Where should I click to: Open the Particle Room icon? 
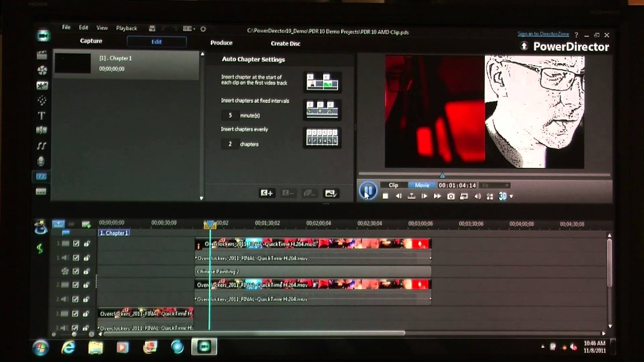click(42, 101)
